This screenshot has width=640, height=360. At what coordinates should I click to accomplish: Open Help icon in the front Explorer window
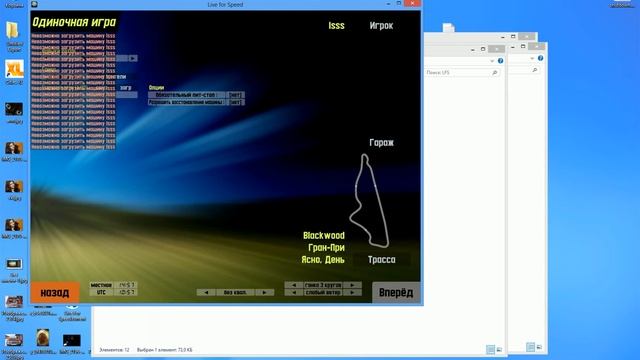tap(500, 61)
